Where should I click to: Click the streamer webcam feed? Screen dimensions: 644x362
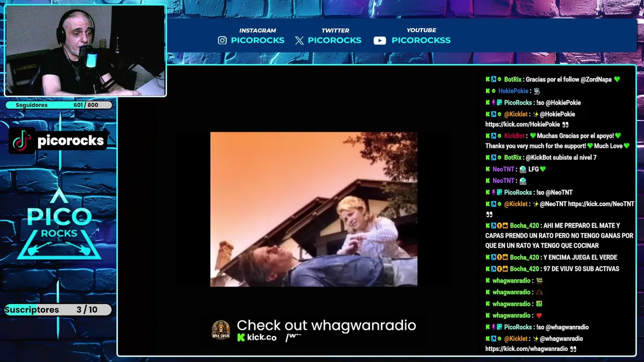tap(85, 51)
